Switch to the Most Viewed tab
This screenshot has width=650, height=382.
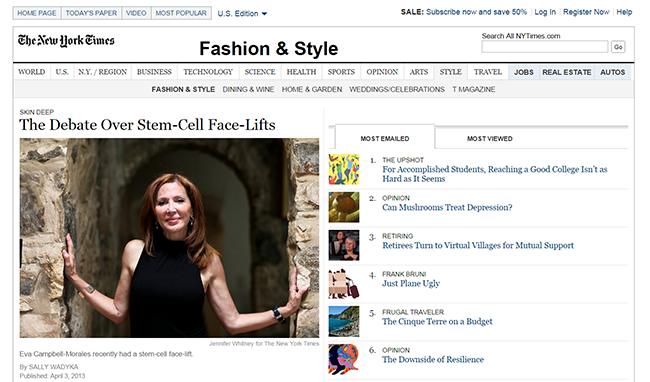(490, 139)
